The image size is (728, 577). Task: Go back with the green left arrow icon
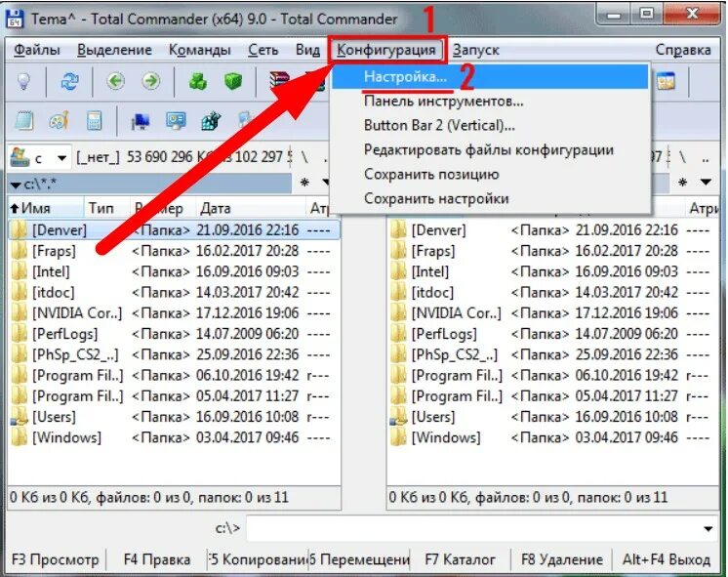point(115,82)
